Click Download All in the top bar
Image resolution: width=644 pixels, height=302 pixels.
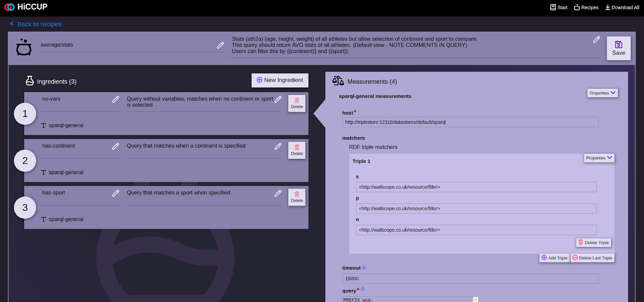click(622, 7)
